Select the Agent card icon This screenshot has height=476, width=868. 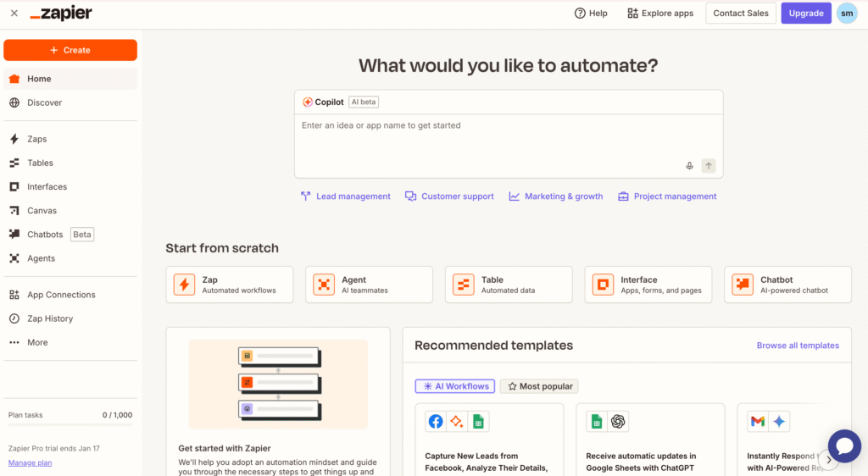324,285
